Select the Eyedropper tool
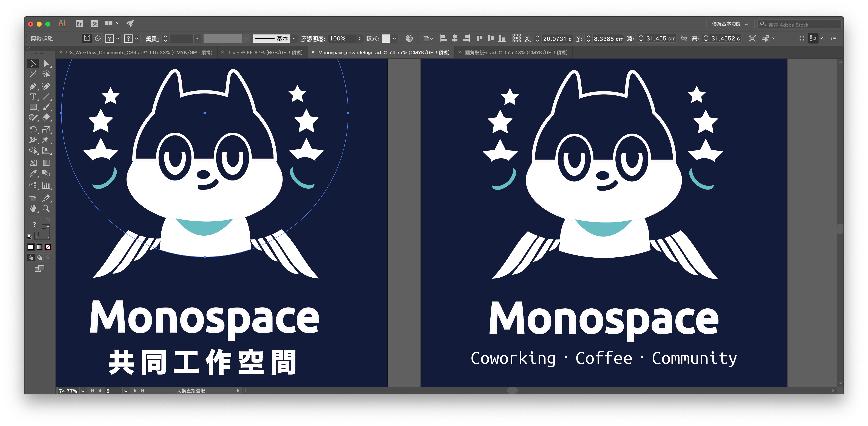This screenshot has height=426, width=868. [33, 173]
